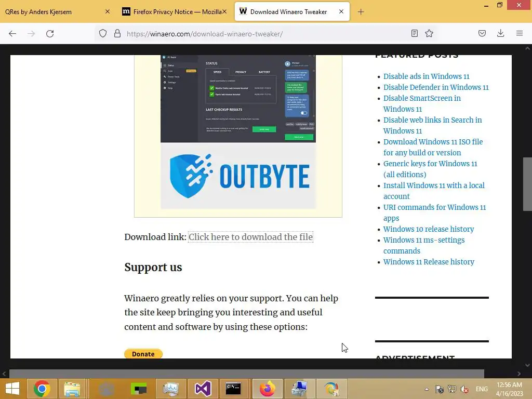
Task: Toggle reader view icon in address bar
Action: point(414,33)
